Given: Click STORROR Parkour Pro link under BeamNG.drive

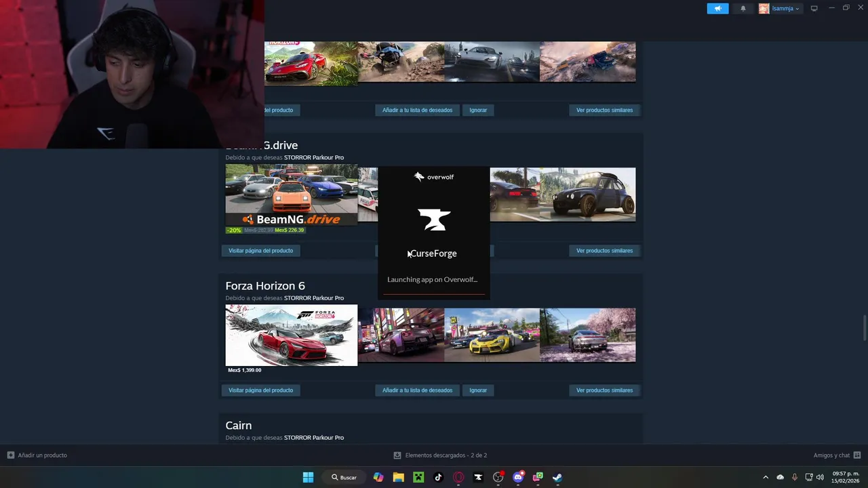Looking at the screenshot, I should coord(314,157).
